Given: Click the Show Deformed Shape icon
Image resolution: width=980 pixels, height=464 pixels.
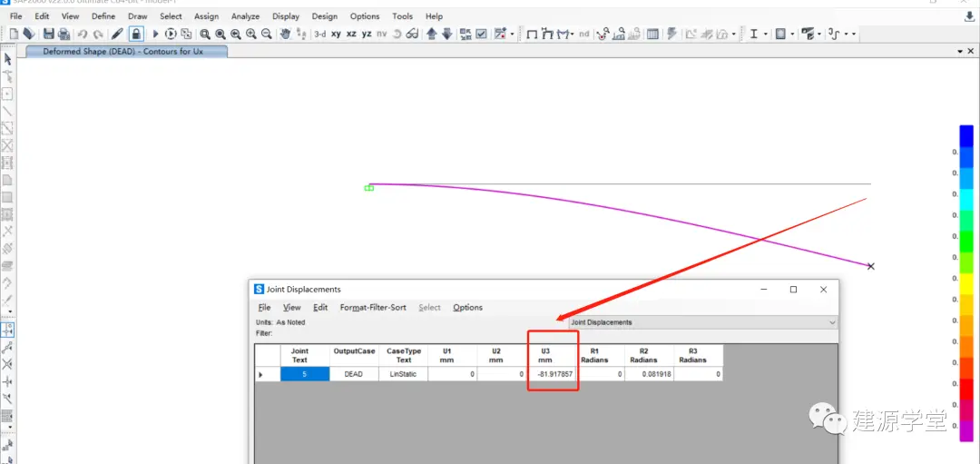Looking at the screenshot, I should pos(548,35).
